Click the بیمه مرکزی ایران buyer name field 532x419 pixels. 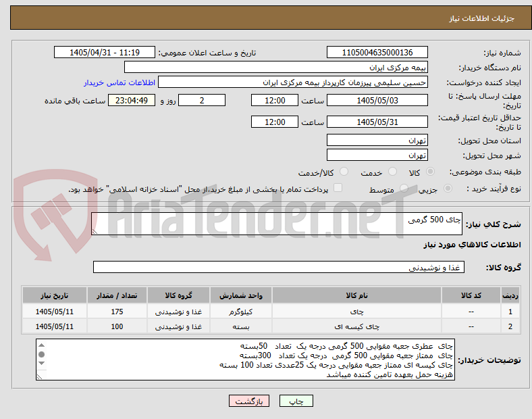[276, 67]
